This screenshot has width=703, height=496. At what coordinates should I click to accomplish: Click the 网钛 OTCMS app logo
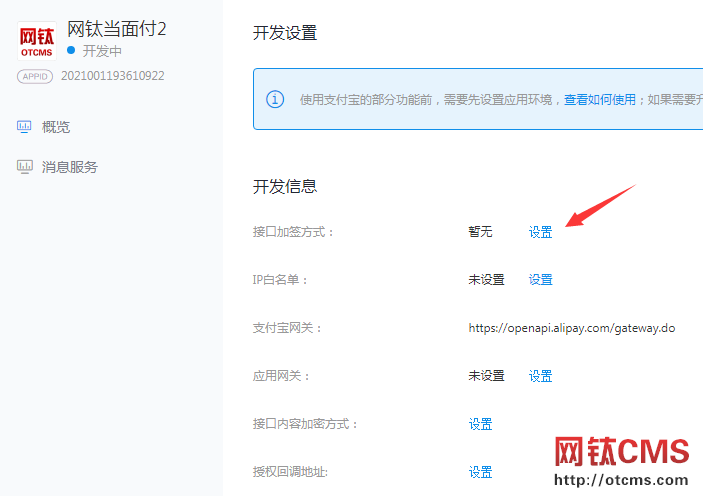pyautogui.click(x=37, y=40)
